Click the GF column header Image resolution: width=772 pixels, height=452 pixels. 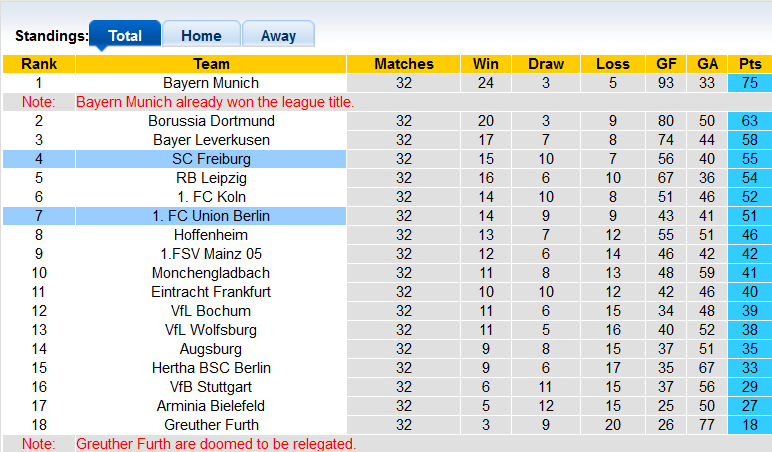666,64
